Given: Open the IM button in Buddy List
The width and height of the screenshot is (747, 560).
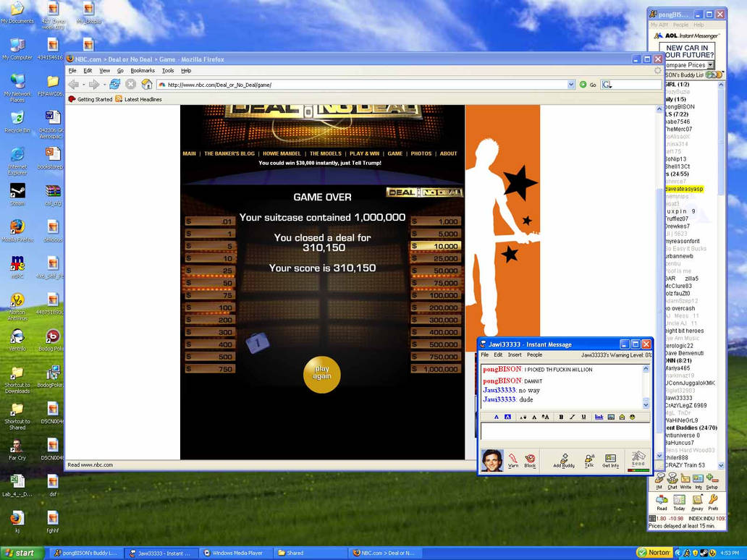Looking at the screenshot, I should tap(659, 480).
